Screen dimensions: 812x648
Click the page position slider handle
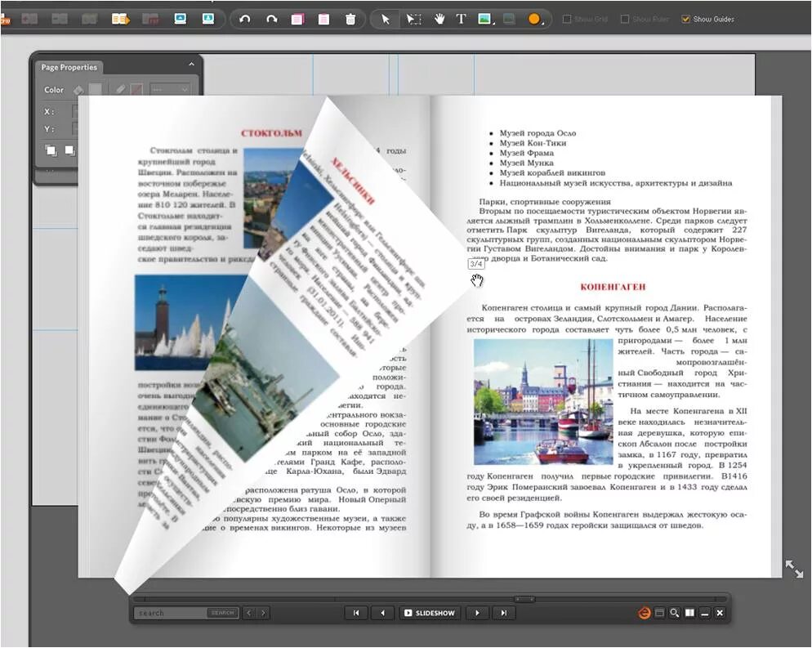524,599
